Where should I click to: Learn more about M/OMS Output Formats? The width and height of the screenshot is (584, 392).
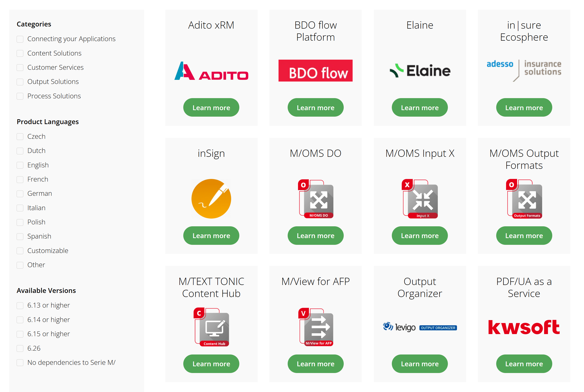524,235
